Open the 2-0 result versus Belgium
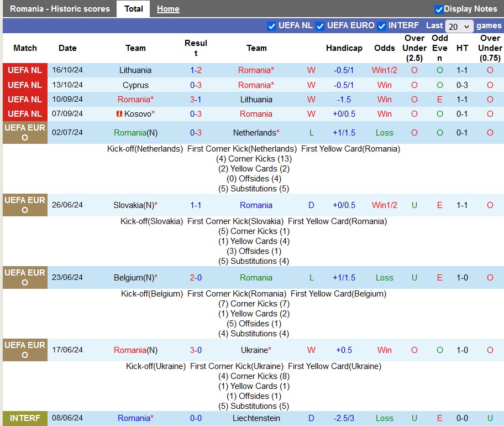This screenshot has height=426, width=504. pos(196,278)
